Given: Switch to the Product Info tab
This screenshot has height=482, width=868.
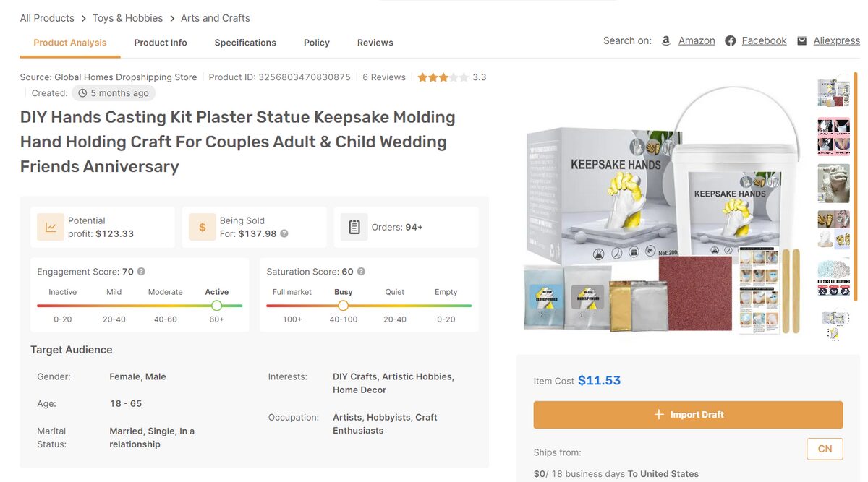Looking at the screenshot, I should point(161,43).
